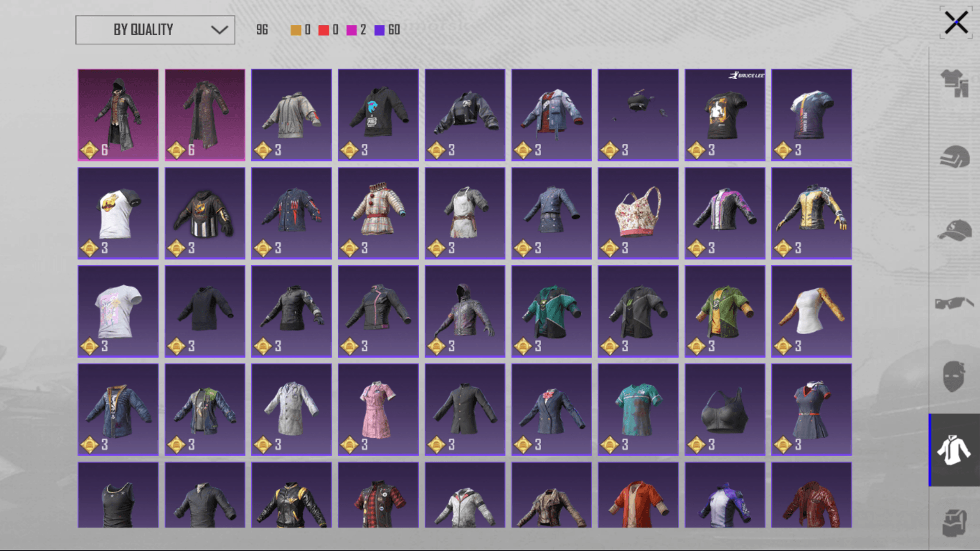The image size is (980, 551).
Task: Choose the white lab coat item
Action: coord(291,410)
